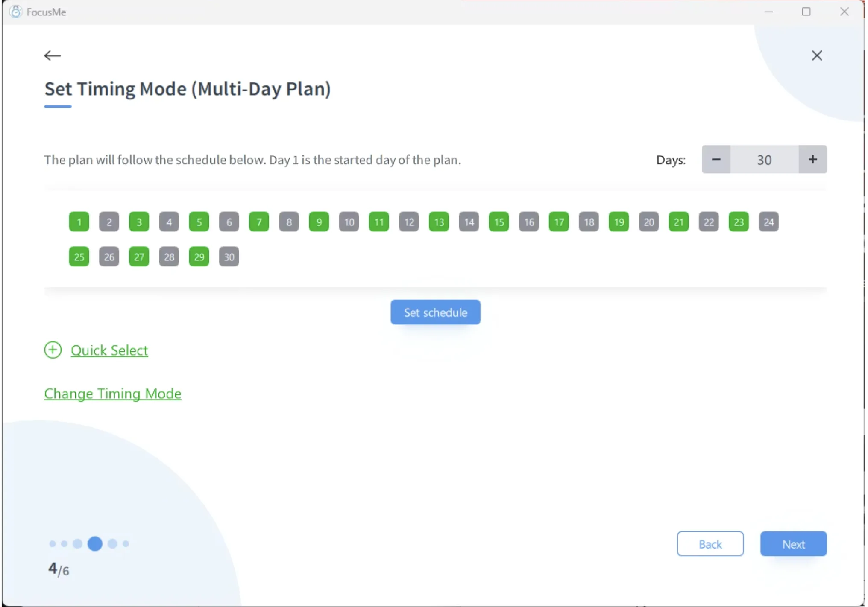This screenshot has height=607, width=868.
Task: Click the plus icon beside Quick Select
Action: tap(52, 350)
